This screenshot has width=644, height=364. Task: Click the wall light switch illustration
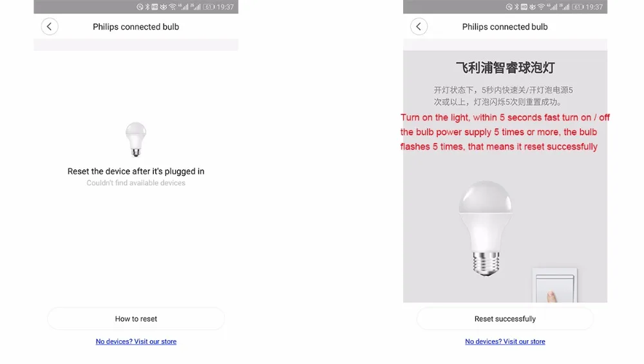(555, 285)
